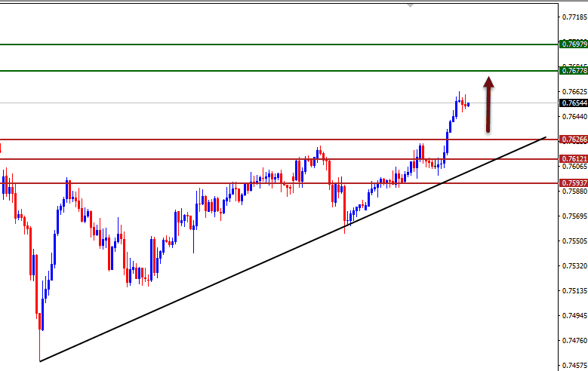Click the gray current price line
The image size is (588, 371).
[226, 103]
